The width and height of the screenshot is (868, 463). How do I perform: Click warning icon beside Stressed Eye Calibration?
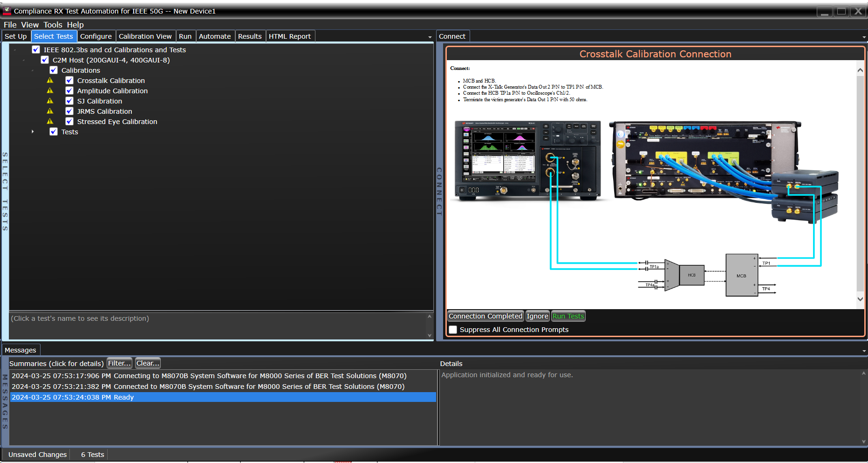50,122
